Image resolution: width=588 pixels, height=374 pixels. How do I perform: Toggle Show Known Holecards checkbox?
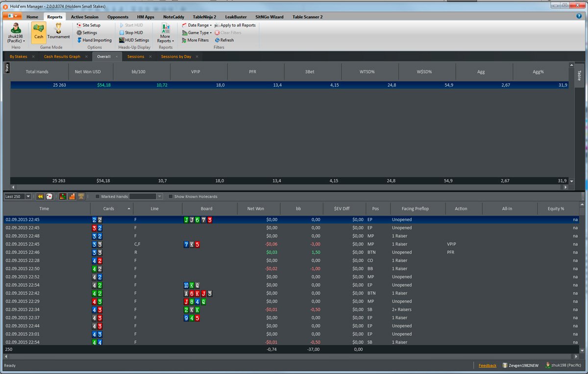pyautogui.click(x=171, y=197)
